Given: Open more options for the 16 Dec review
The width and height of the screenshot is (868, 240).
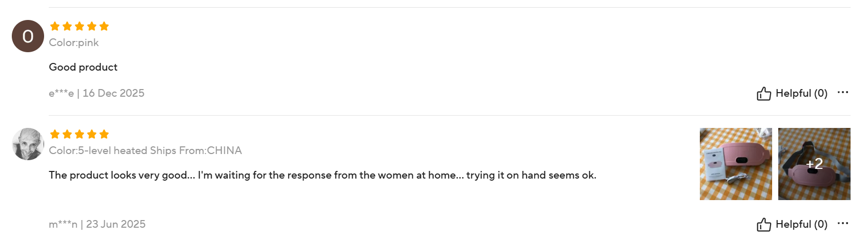Looking at the screenshot, I should (x=842, y=93).
